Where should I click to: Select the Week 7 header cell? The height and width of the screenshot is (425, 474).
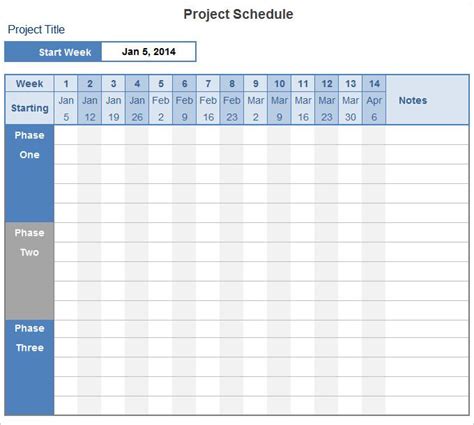click(x=208, y=83)
